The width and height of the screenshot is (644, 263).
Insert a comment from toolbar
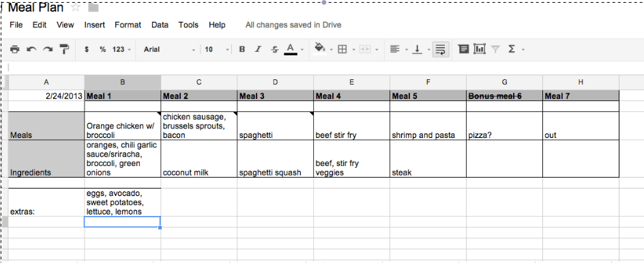click(x=464, y=49)
